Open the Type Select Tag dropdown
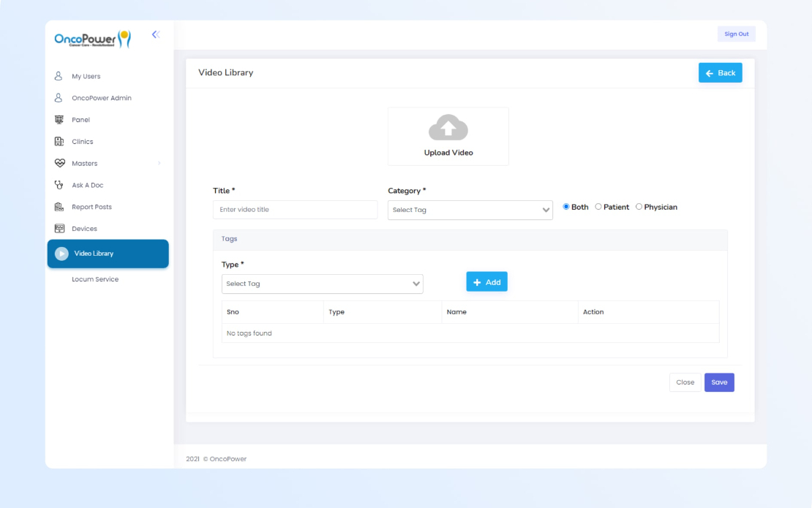Viewport: 812px width, 508px height. 322,284
